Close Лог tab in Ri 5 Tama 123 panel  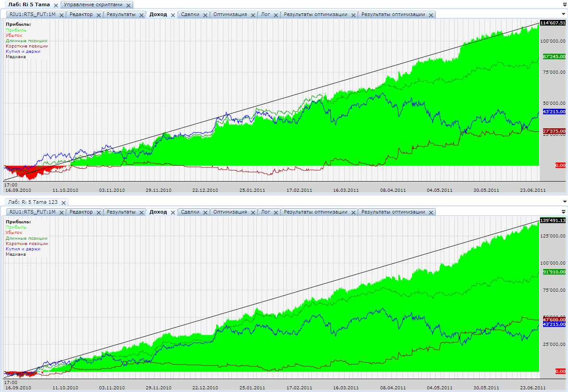click(x=276, y=212)
